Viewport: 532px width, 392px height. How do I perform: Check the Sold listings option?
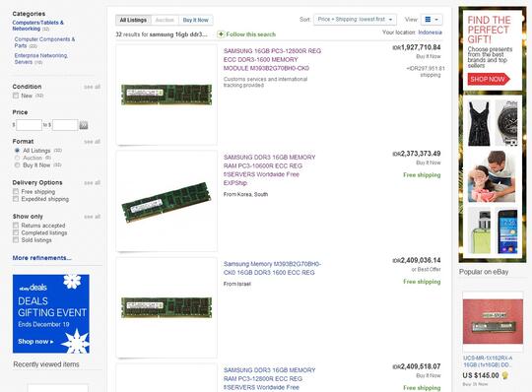click(16, 239)
